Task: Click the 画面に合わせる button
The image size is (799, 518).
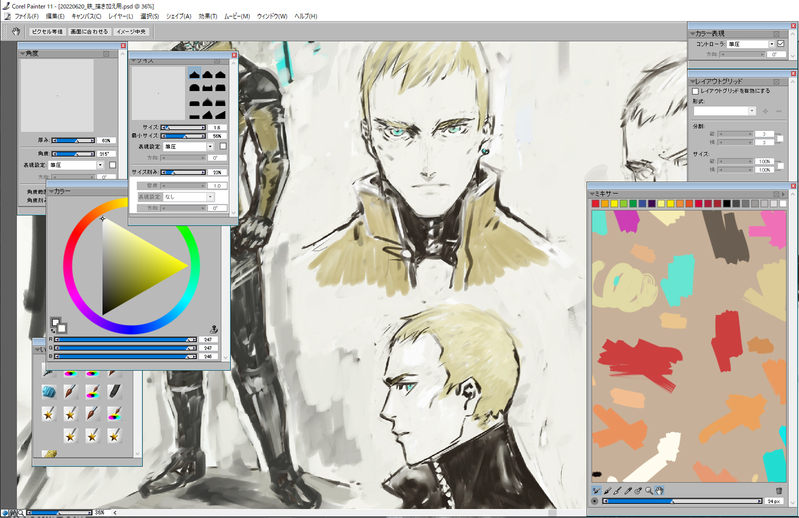Action: (x=89, y=32)
